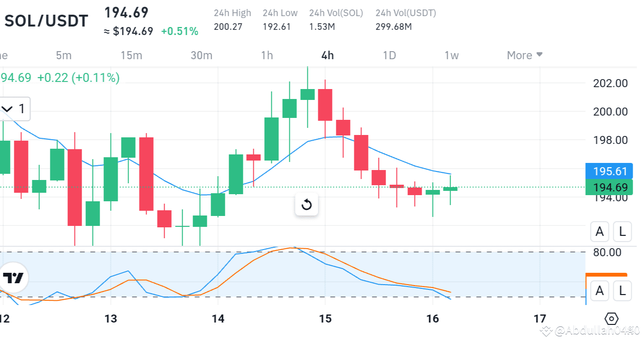
Task: Click the A alert icon beside the price scale
Action: pos(599,232)
